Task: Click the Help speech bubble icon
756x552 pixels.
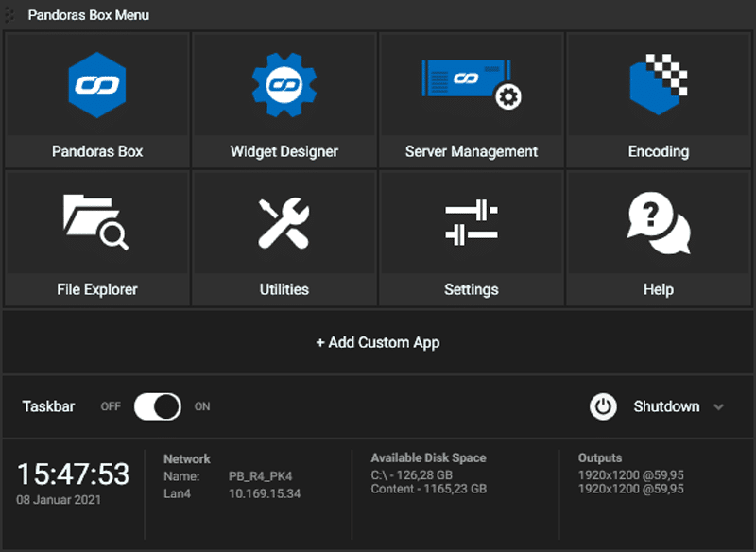Action: point(658,223)
